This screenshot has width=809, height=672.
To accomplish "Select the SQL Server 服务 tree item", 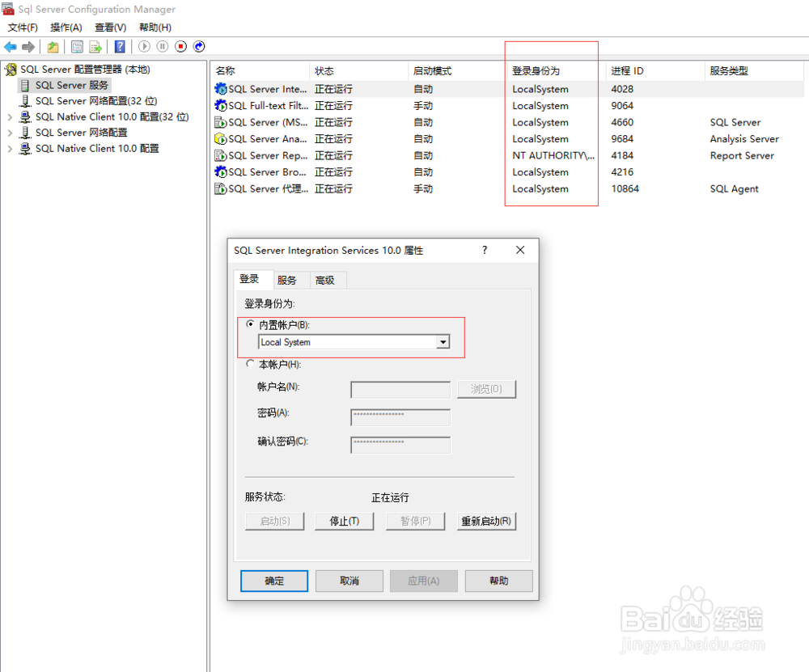I will point(72,85).
